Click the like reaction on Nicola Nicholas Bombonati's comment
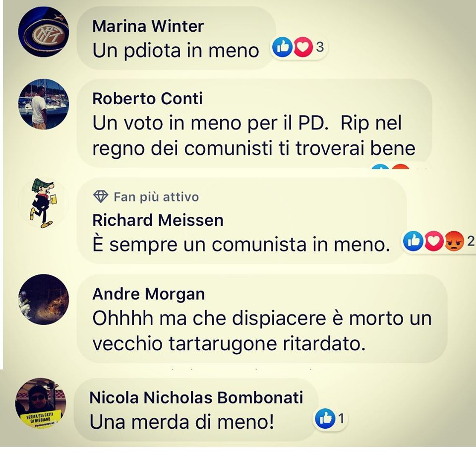476x455 pixels. [x=325, y=419]
